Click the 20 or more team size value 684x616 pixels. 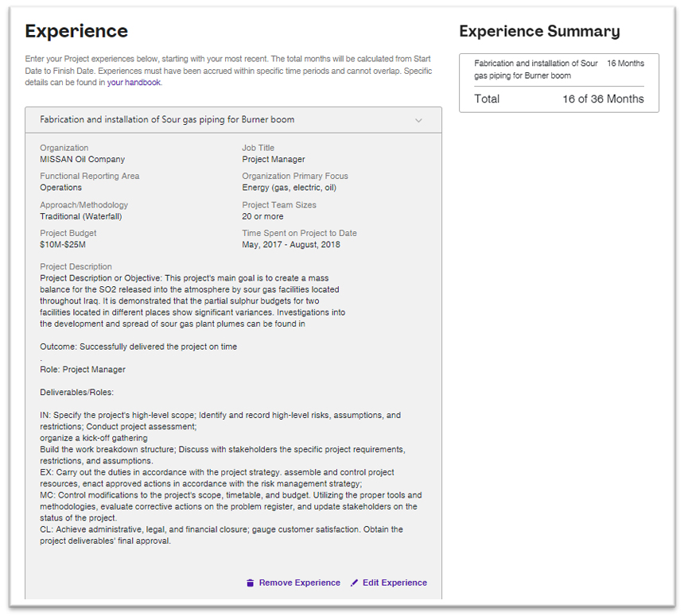coord(262,215)
